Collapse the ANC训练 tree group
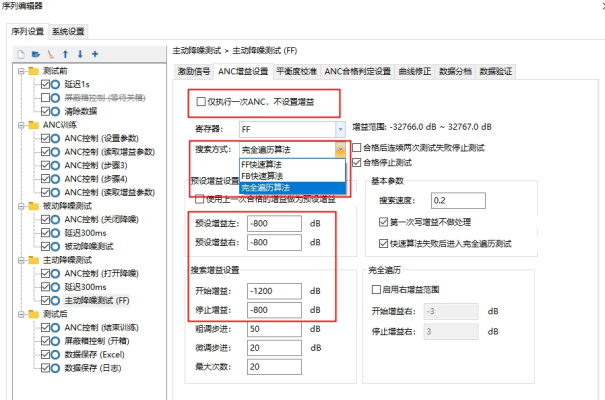The image size is (605, 400). pos(22,125)
